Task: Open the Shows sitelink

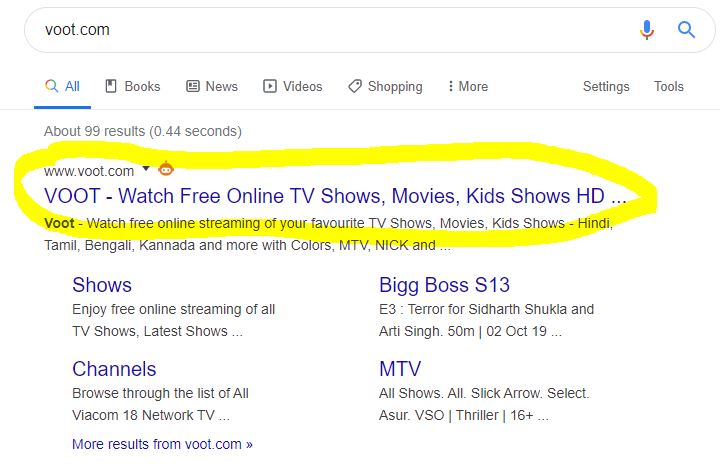Action: tap(102, 285)
